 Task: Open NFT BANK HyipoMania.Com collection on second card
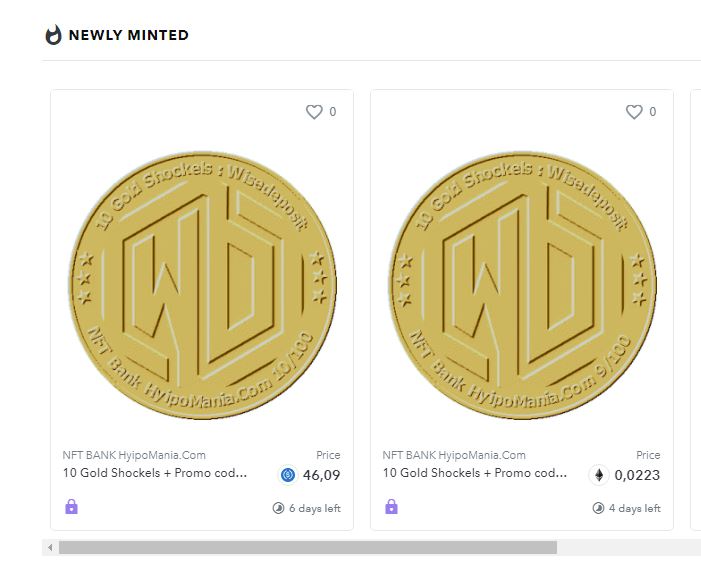pos(454,455)
